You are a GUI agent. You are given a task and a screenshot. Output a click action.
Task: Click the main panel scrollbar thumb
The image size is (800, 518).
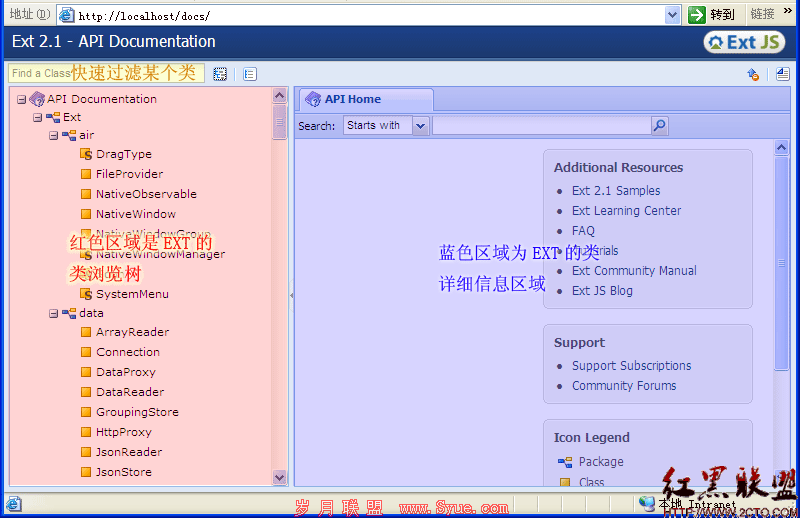pos(782,263)
